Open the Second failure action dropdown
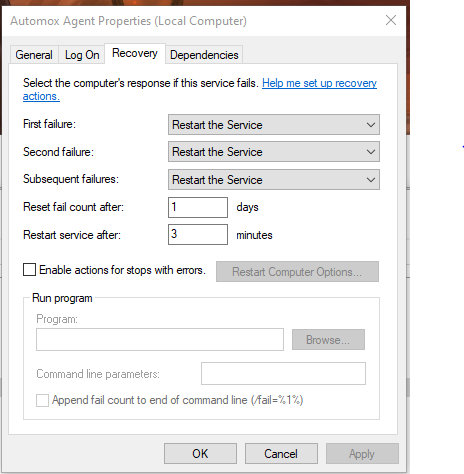Image resolution: width=464 pixels, height=474 pixels. click(x=274, y=152)
